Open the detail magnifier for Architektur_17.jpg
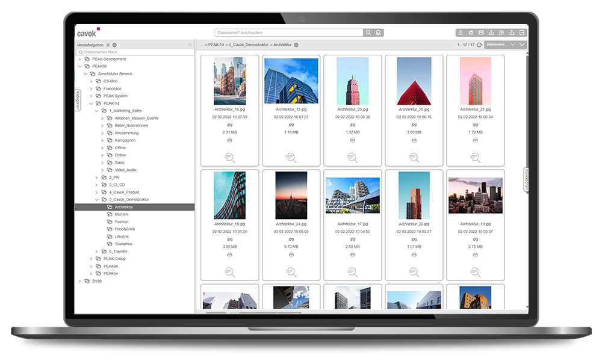This screenshot has width=602, height=364. click(352, 272)
